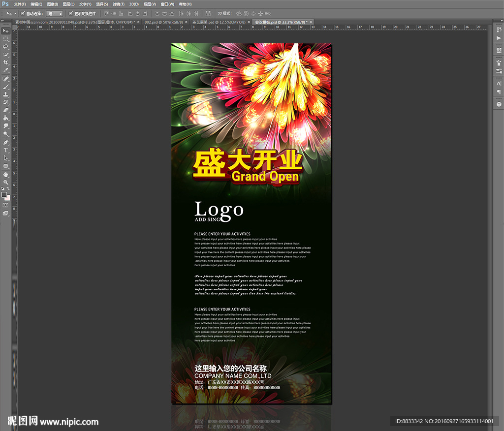
Task: Open the Character panel icon
Action: tap(499, 84)
